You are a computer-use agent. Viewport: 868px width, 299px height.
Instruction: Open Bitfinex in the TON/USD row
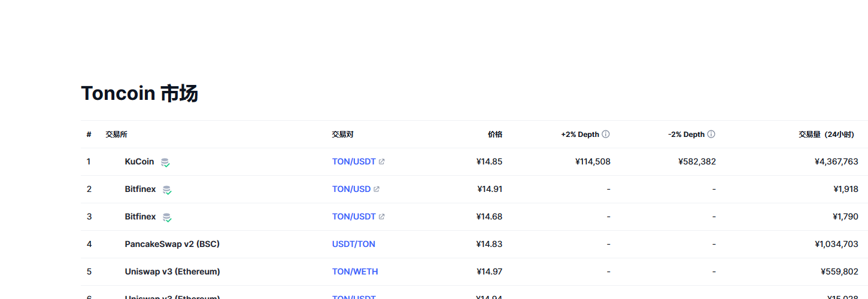point(141,189)
